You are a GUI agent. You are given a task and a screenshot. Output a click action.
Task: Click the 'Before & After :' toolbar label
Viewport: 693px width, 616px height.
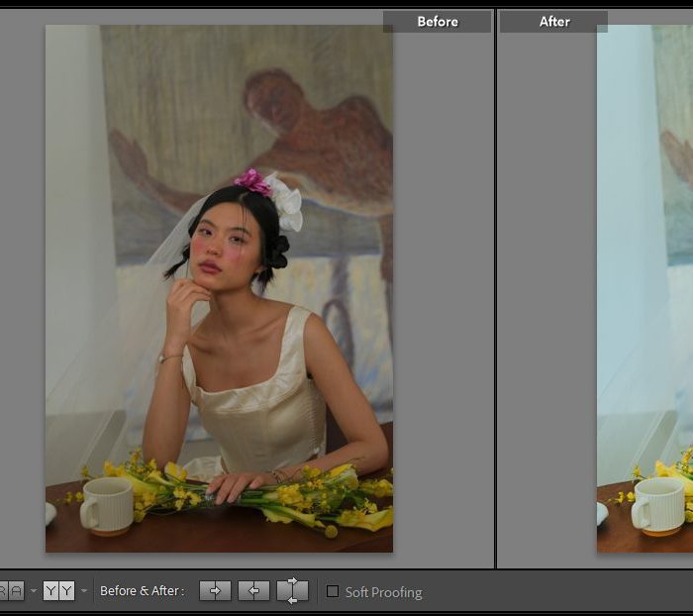[x=142, y=591]
